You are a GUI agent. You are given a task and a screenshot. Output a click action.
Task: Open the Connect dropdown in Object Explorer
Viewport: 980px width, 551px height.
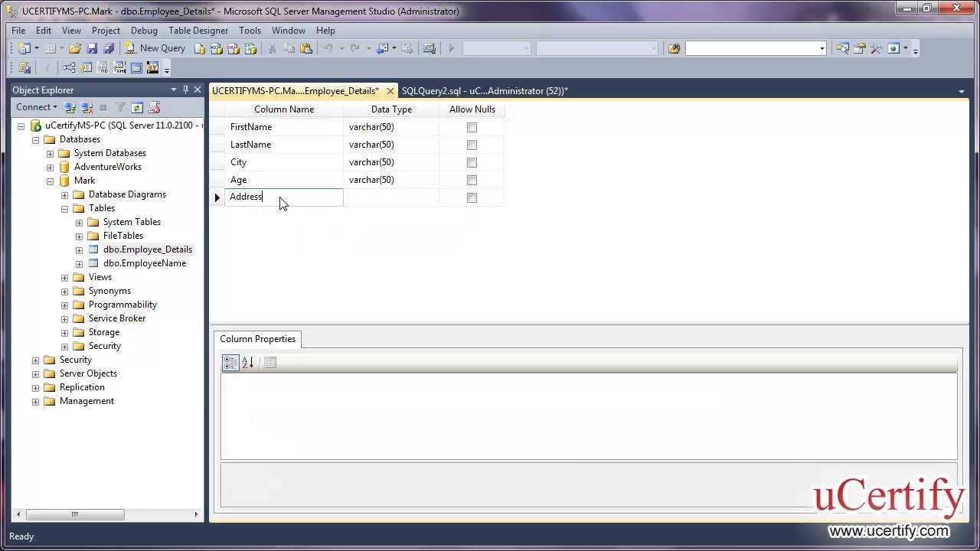[x=37, y=107]
